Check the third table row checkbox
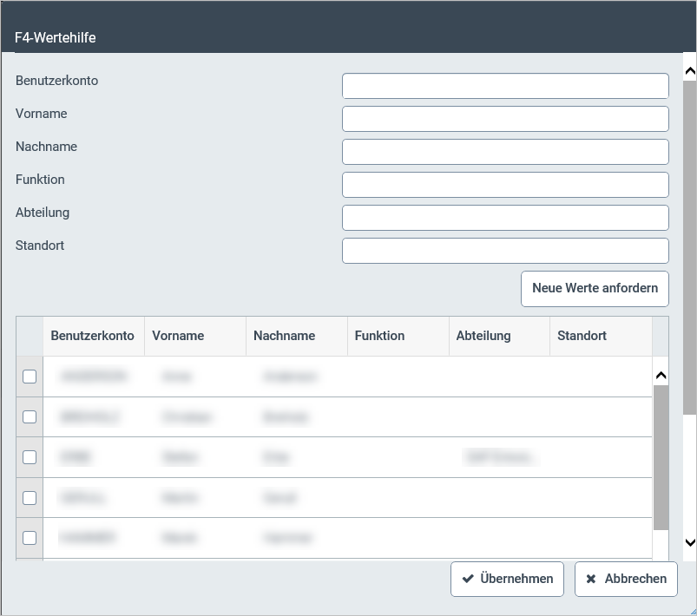 [x=30, y=457]
